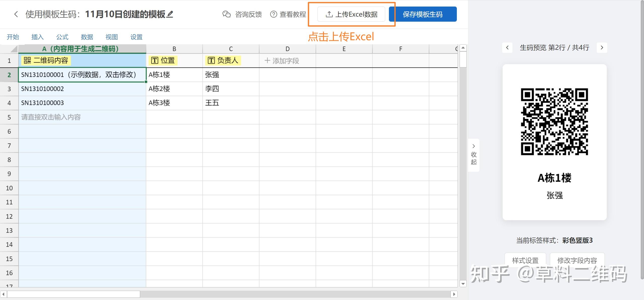Viewport: 644px width, 300px height.
Task: Click 保存模板生码 blue button
Action: pos(423,14)
